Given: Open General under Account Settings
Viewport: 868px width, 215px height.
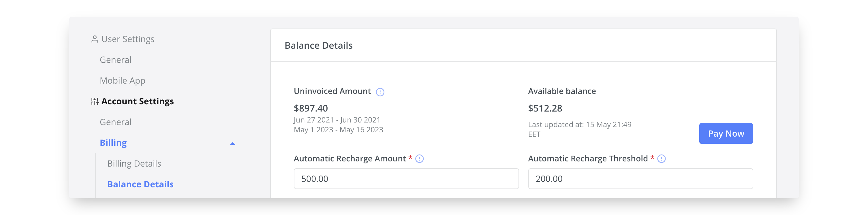Looking at the screenshot, I should [x=116, y=122].
